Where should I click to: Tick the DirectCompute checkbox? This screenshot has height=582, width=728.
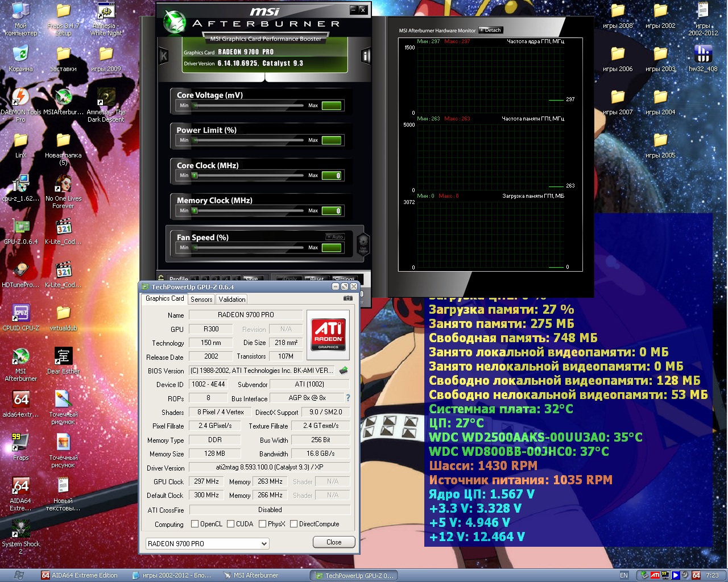[294, 524]
